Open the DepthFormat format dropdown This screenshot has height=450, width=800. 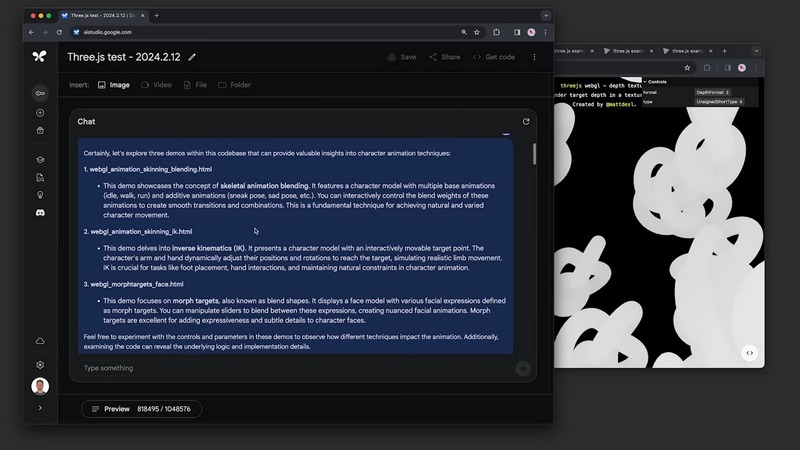(718, 92)
